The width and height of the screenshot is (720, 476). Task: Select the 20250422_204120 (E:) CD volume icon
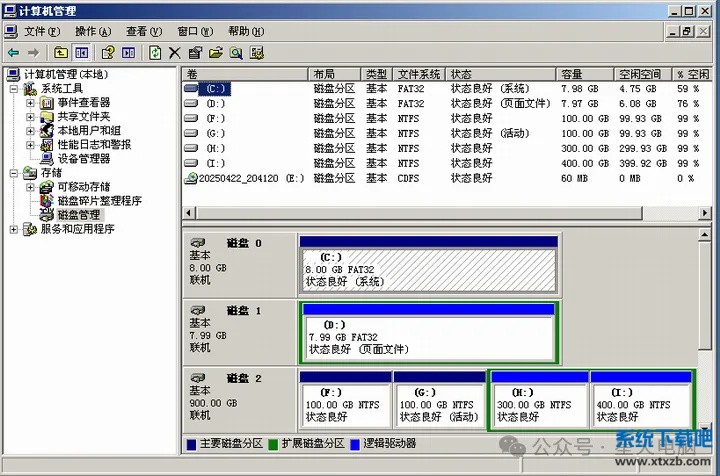(192, 178)
